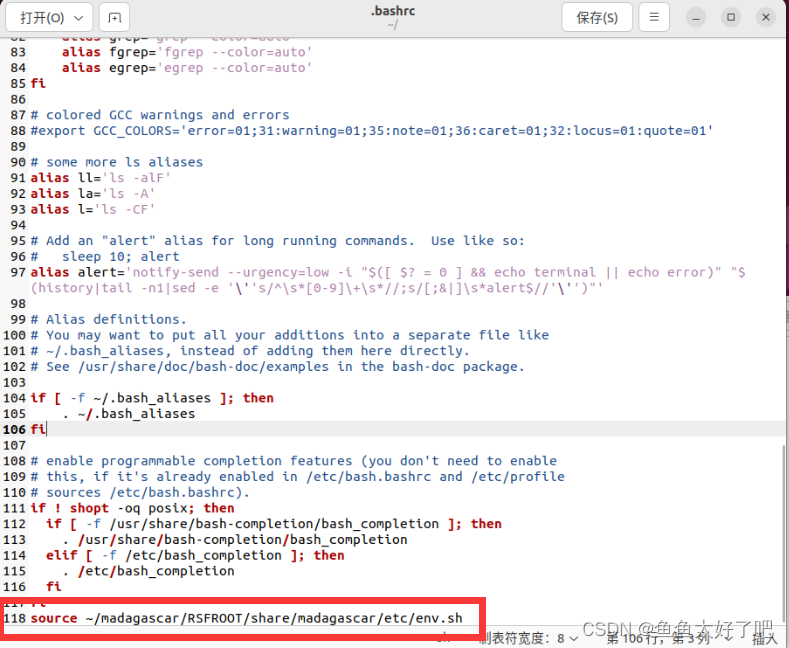Click the line 112 bash_completion if statement

coord(274,524)
